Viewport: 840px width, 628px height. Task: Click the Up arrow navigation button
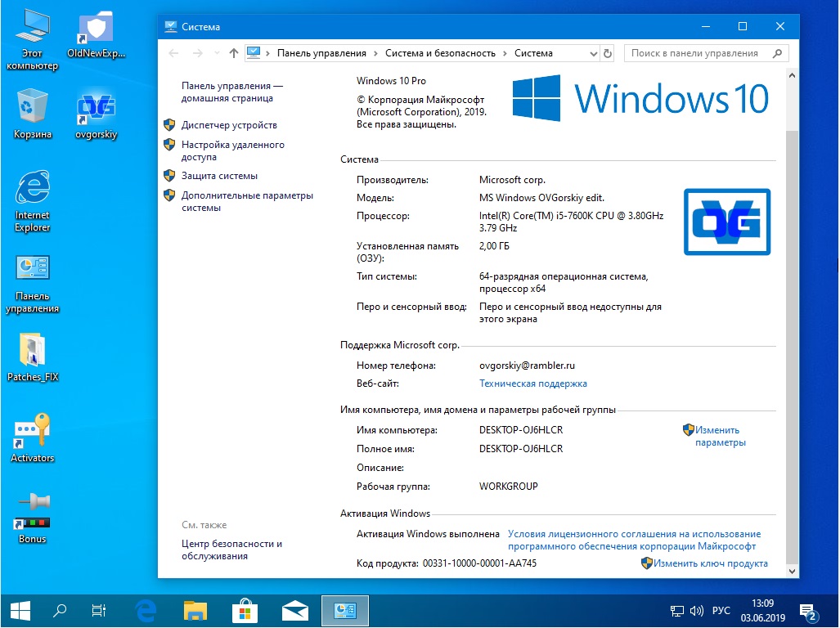pyautogui.click(x=234, y=53)
